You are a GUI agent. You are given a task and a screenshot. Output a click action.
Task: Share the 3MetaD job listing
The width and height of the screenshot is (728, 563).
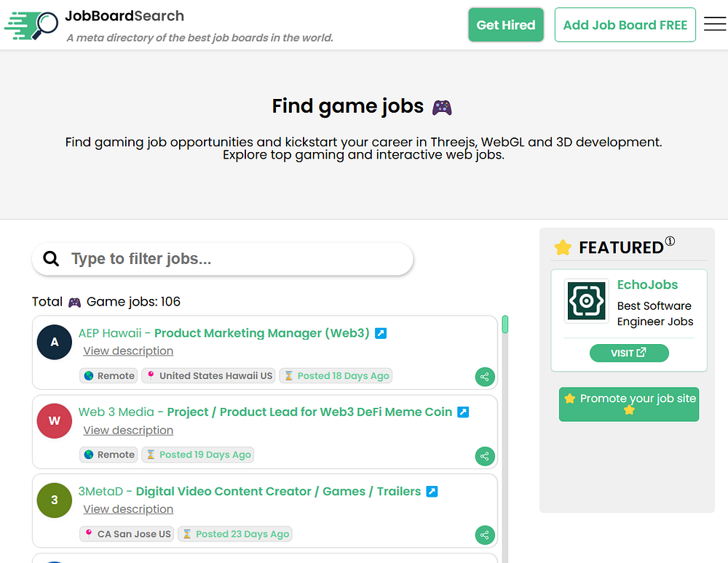coord(485,535)
